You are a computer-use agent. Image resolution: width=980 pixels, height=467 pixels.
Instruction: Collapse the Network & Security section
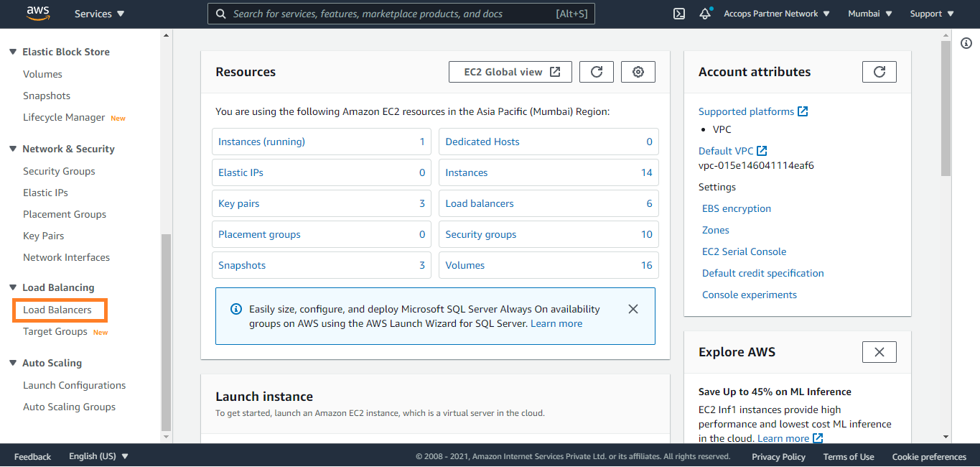(x=13, y=149)
